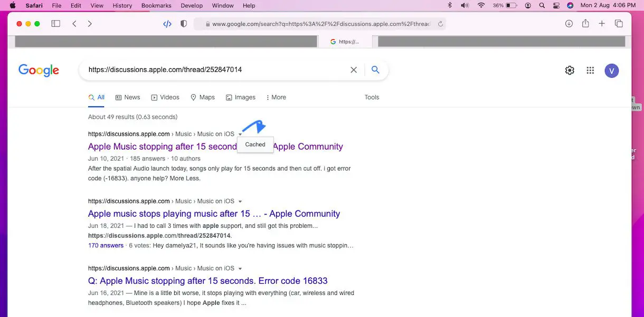This screenshot has width=644, height=317.
Task: Expand the first result's dropdown arrow
Action: coord(240,134)
